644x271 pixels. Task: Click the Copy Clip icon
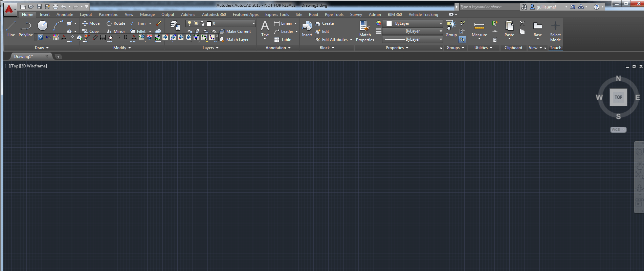coord(522,32)
